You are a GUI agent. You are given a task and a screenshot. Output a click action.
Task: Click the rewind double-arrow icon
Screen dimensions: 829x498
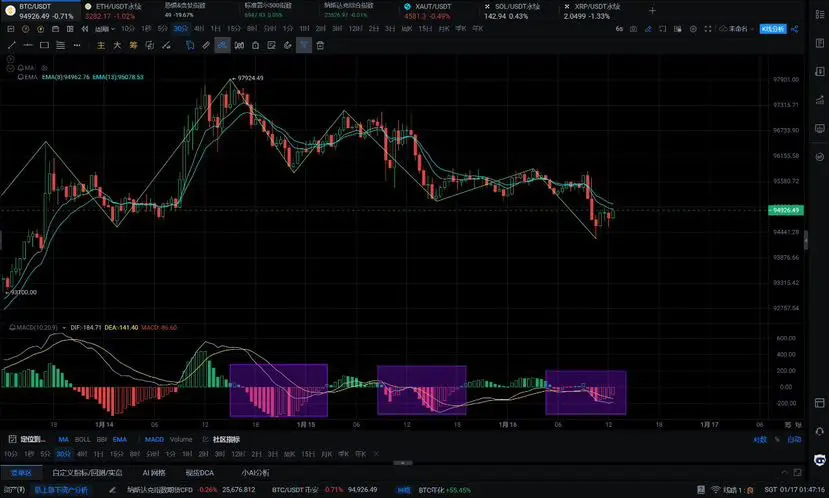pos(85,29)
